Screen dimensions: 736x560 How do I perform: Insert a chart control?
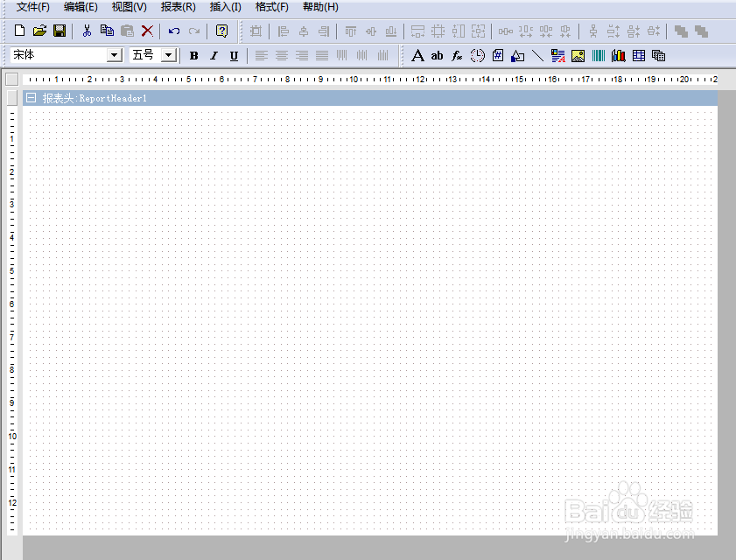[x=619, y=56]
